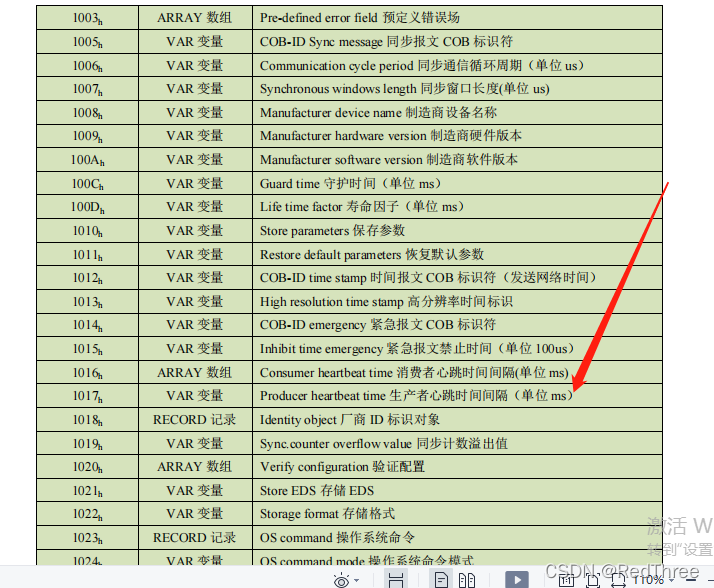Viewport: 714px width, 588px height.
Task: Click index cell 1008h
Action: pos(87,112)
